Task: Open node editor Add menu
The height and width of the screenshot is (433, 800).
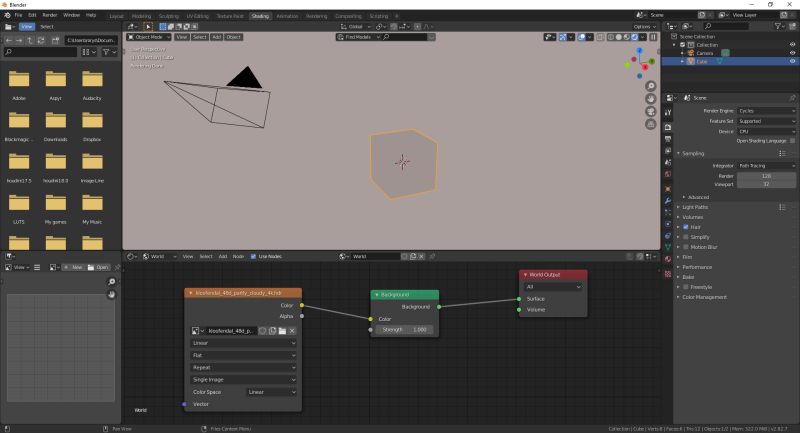Action: pos(223,257)
